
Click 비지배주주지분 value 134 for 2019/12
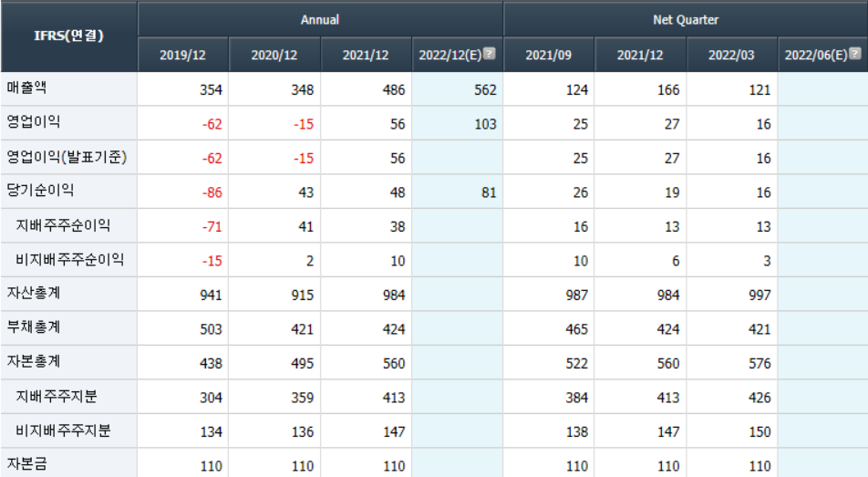pos(211,432)
